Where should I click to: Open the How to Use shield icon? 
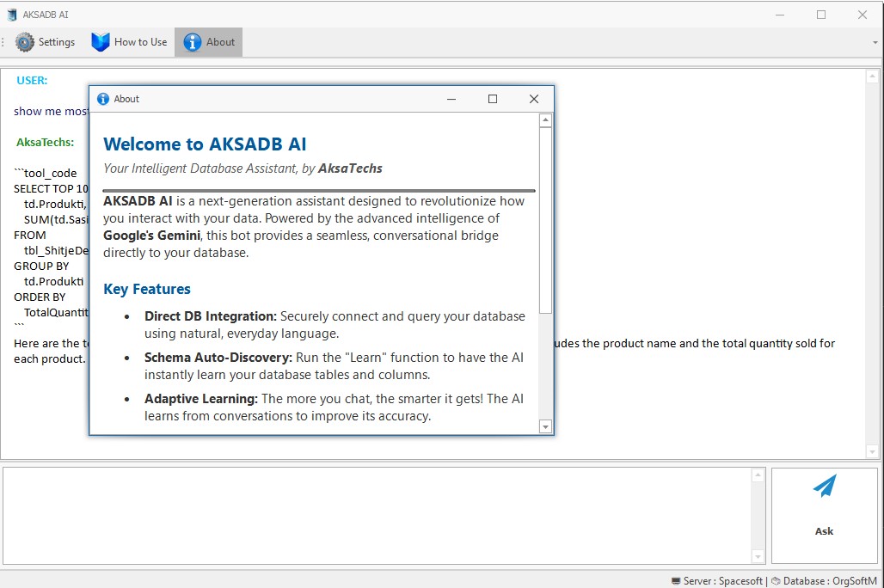[x=100, y=41]
